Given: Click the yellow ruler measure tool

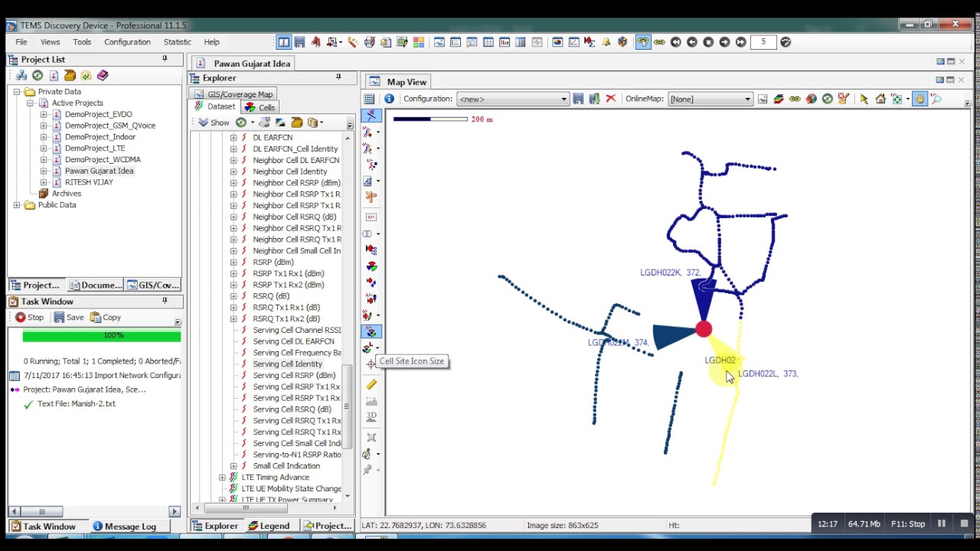Looking at the screenshot, I should (371, 384).
